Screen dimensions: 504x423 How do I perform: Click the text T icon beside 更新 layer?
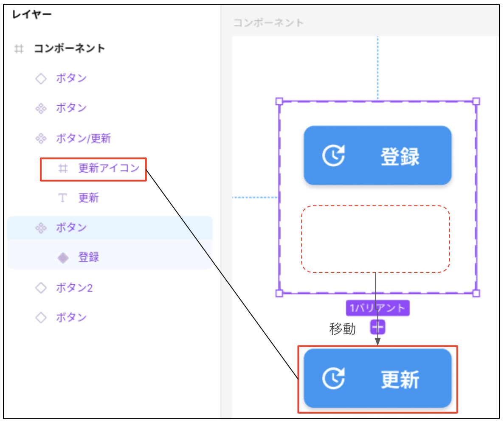62,198
